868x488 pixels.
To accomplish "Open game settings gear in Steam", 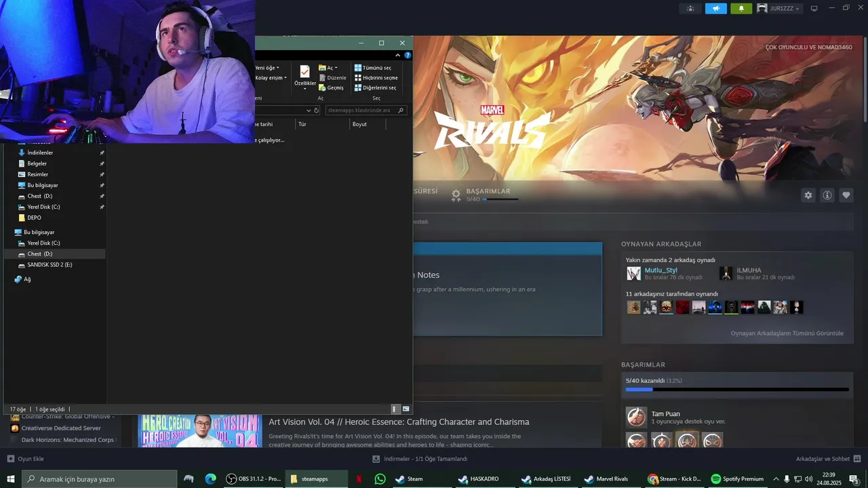I will pos(808,195).
